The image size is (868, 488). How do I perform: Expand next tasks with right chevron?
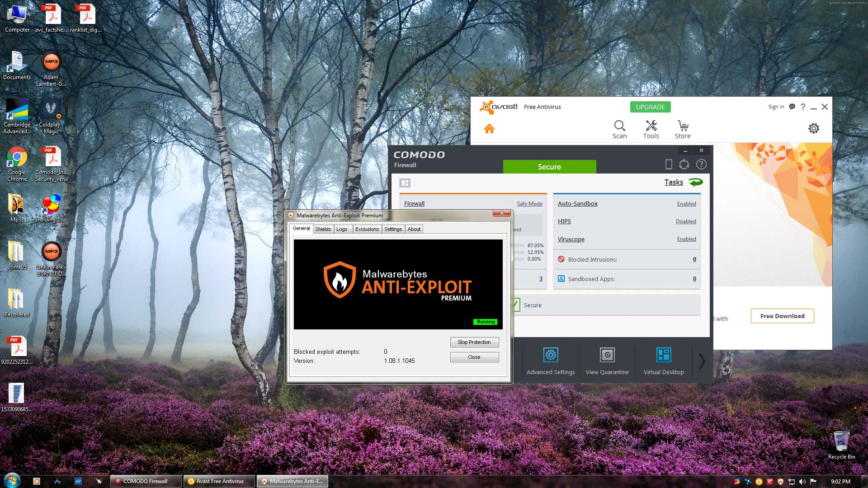pos(702,361)
